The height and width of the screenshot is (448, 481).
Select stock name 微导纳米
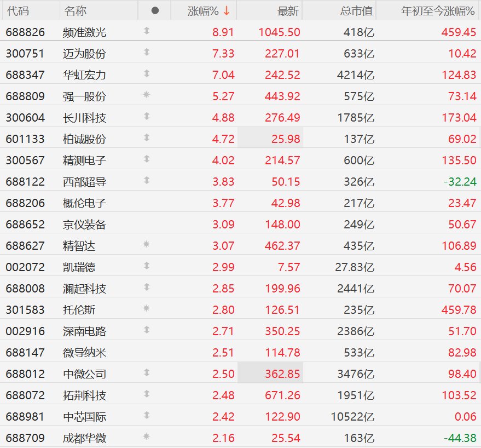coord(85,353)
